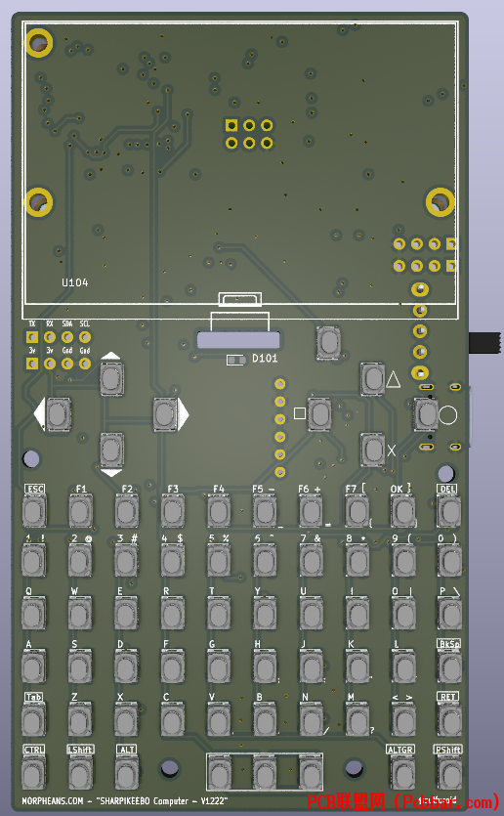Screen dimensions: 504x816
Task: Click the flat connector above the D101 label
Action: [238, 340]
